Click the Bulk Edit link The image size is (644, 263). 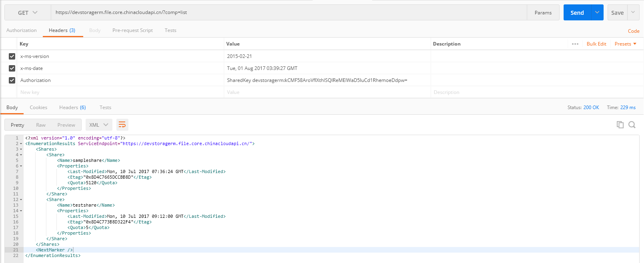click(596, 44)
